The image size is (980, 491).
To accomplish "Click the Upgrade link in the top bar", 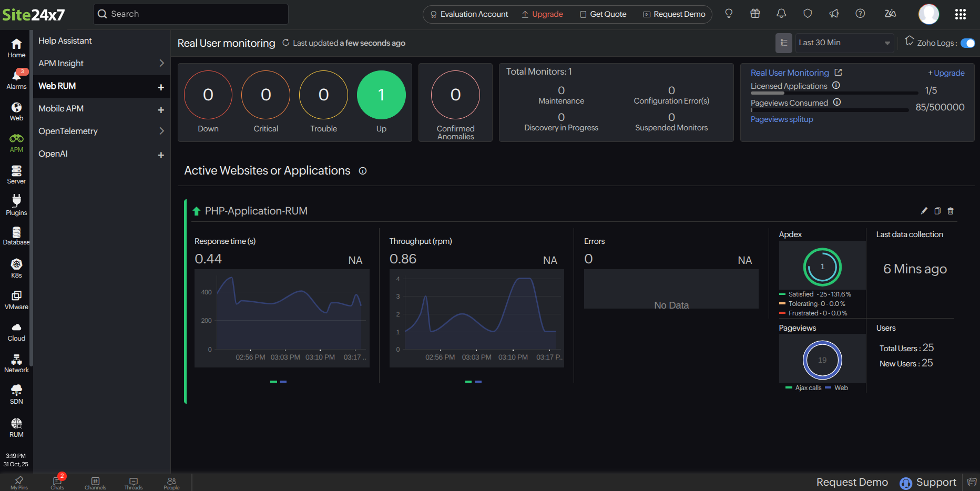I will (x=548, y=14).
